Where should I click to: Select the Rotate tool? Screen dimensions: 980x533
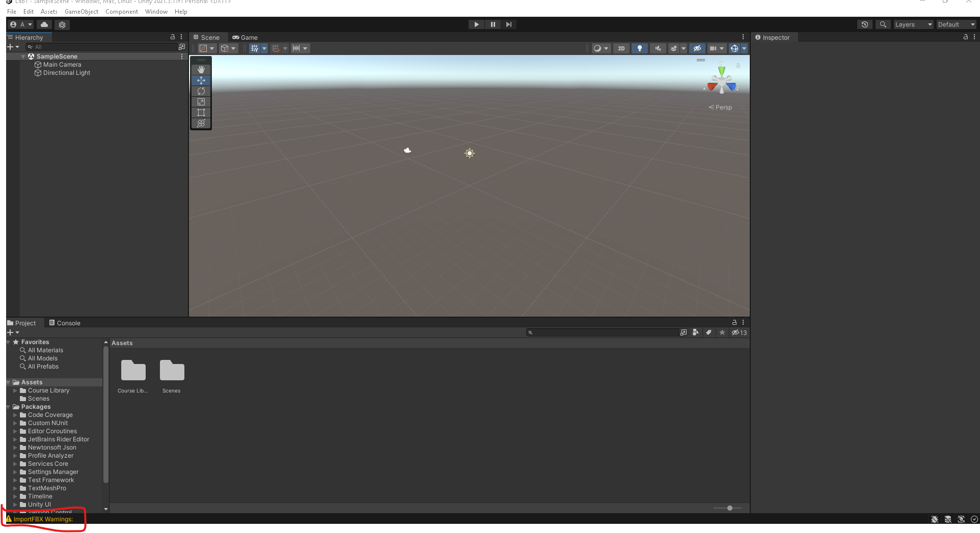(x=201, y=91)
